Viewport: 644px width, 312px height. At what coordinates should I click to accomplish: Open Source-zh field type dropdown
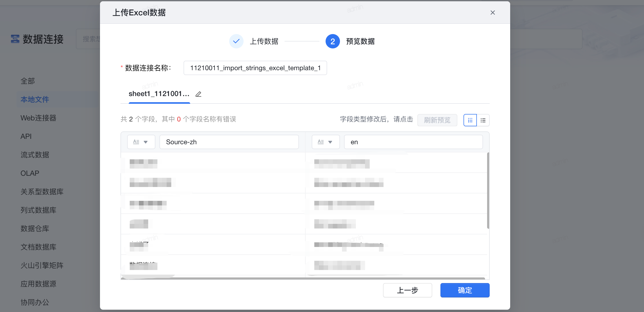pos(141,142)
